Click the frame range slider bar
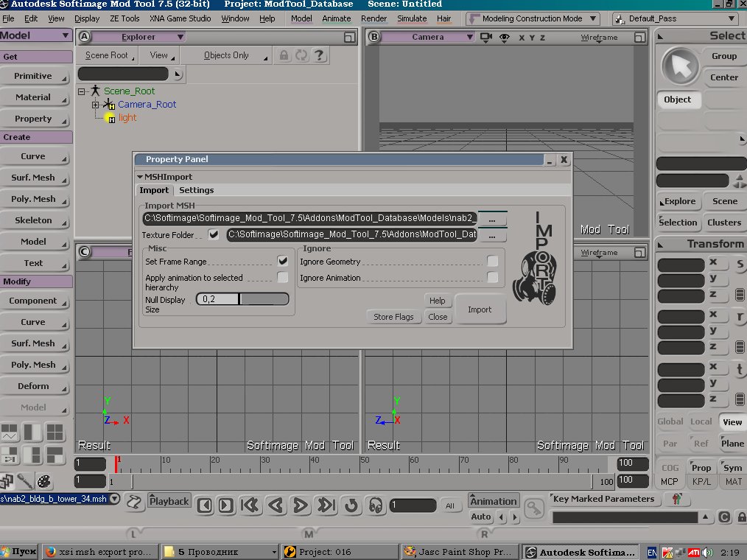This screenshot has height=560, width=747. (362, 481)
